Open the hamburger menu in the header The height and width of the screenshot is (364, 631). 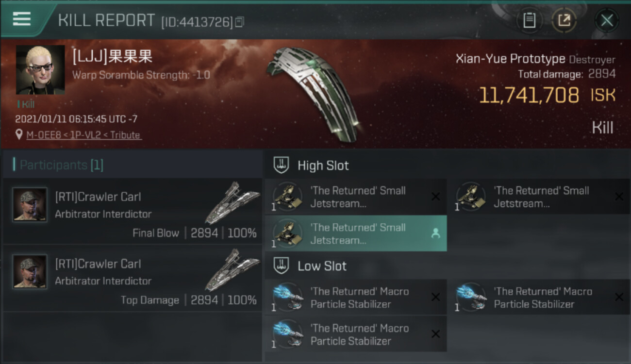(22, 19)
